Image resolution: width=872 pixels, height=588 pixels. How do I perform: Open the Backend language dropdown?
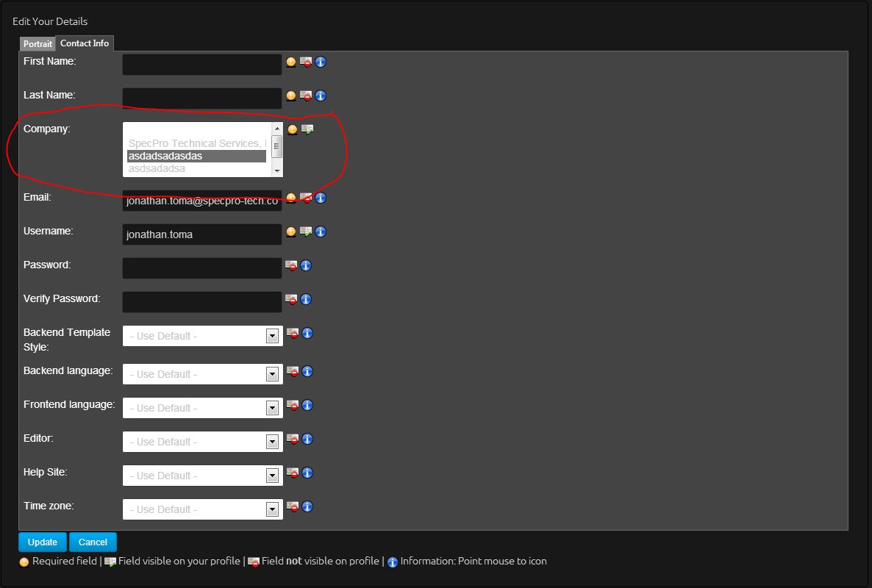pyautogui.click(x=203, y=374)
